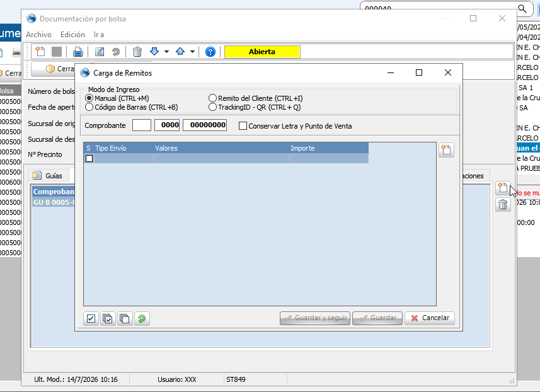This screenshot has width=540, height=392.
Task: Click the print icon in Documentación toolbar
Action: [78, 52]
